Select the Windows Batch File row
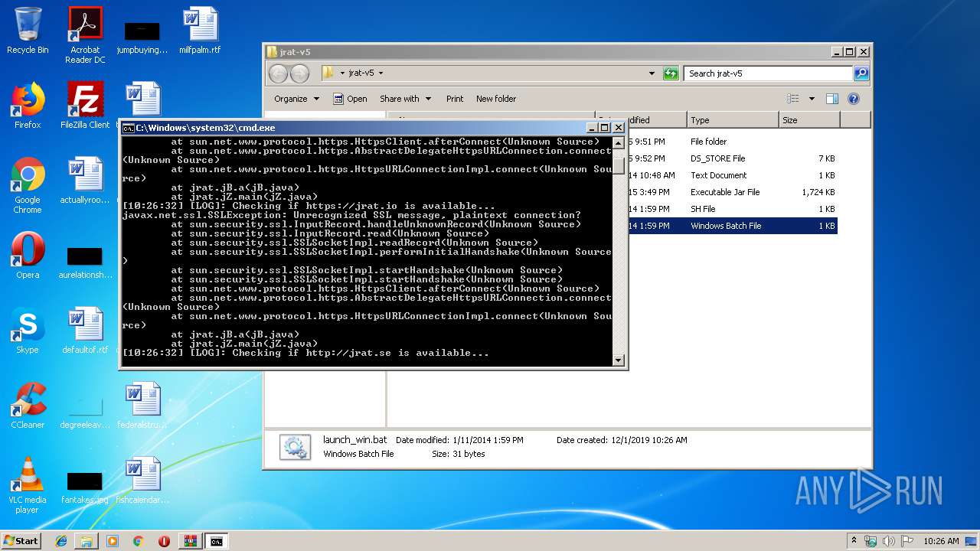Viewport: 980px width, 551px height. [733, 226]
